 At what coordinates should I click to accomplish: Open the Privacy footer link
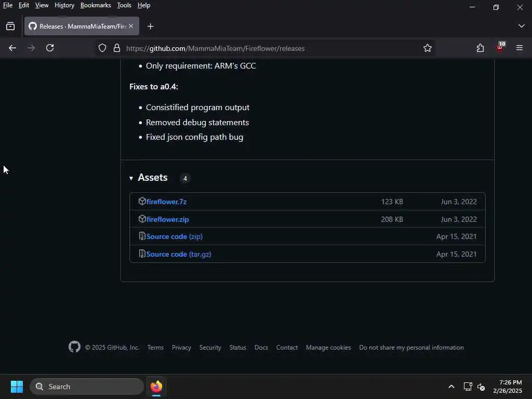click(181, 348)
